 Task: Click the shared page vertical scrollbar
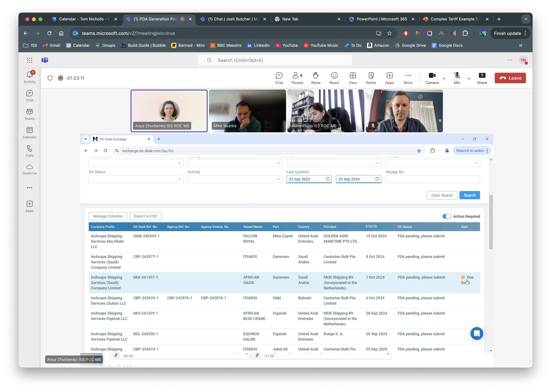point(491,222)
